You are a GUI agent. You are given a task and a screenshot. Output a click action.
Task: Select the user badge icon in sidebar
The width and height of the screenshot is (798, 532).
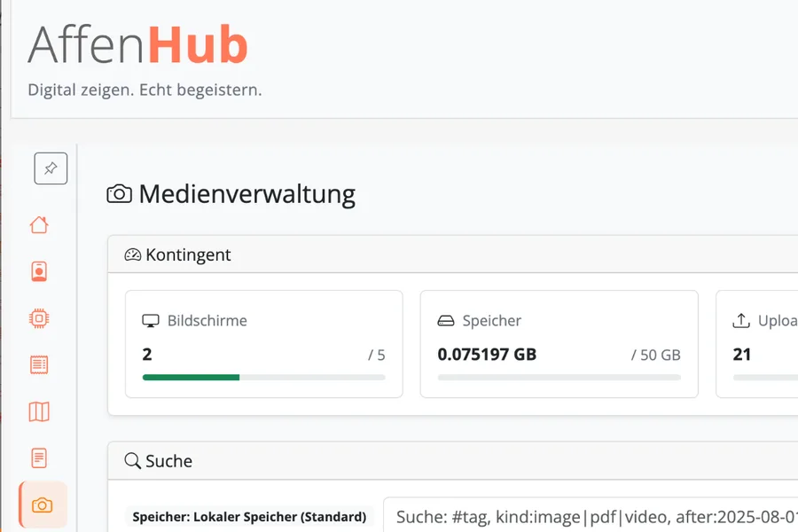coord(39,271)
